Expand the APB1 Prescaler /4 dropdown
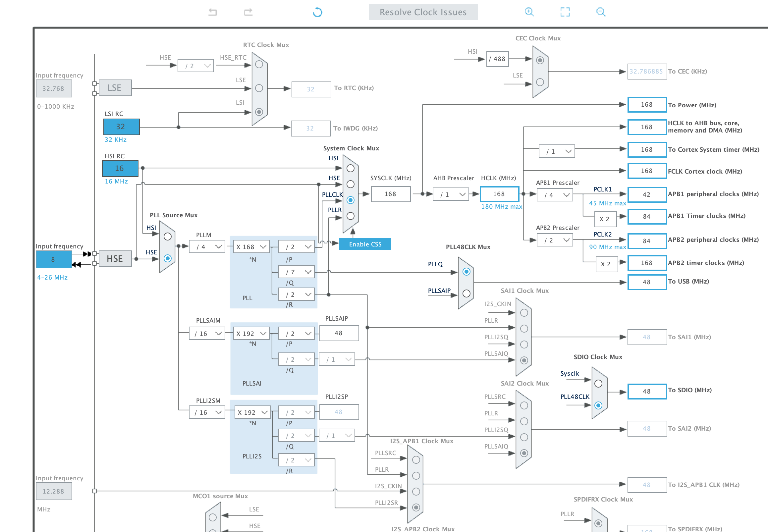The image size is (768, 532). pos(555,195)
